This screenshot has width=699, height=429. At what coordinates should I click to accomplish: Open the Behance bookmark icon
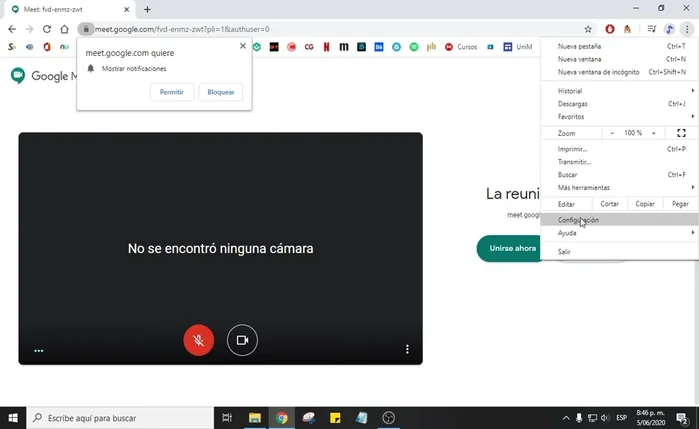(378, 47)
